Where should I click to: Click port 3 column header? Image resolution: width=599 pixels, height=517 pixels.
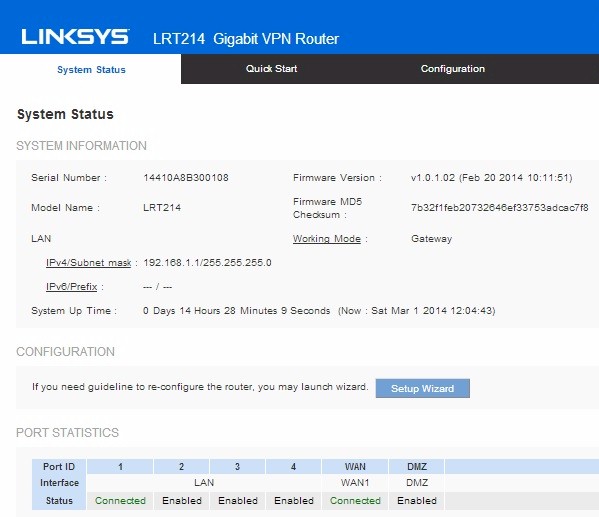click(237, 467)
